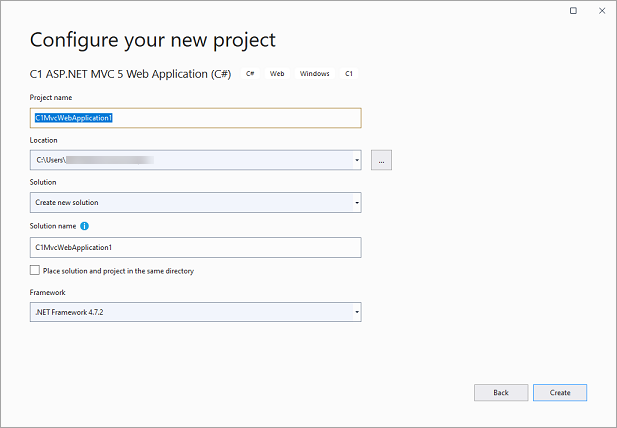Click the Solution label above the dropdown
617x428 pixels.
(x=43, y=182)
